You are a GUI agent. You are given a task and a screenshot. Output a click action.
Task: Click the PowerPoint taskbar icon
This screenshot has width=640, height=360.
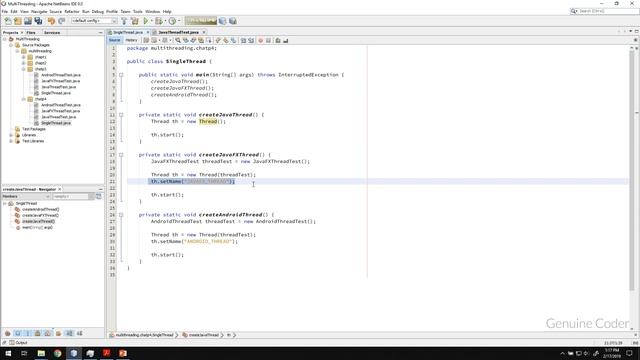(x=122, y=353)
